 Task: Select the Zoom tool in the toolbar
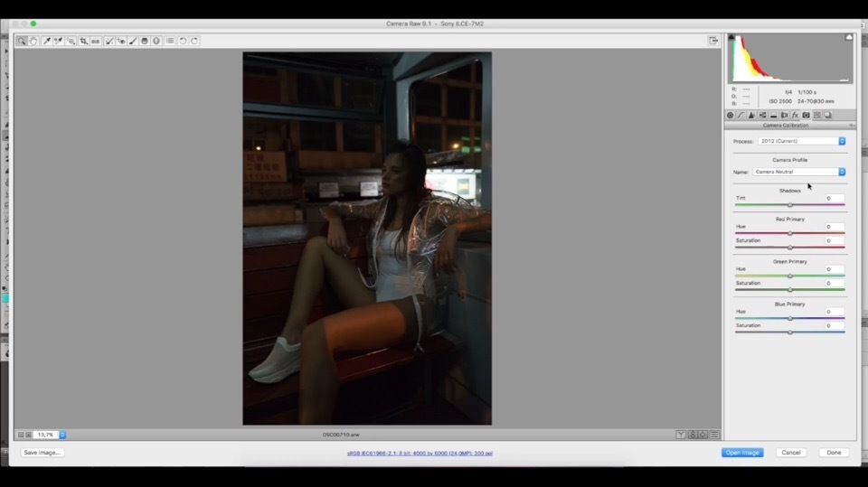coord(22,41)
